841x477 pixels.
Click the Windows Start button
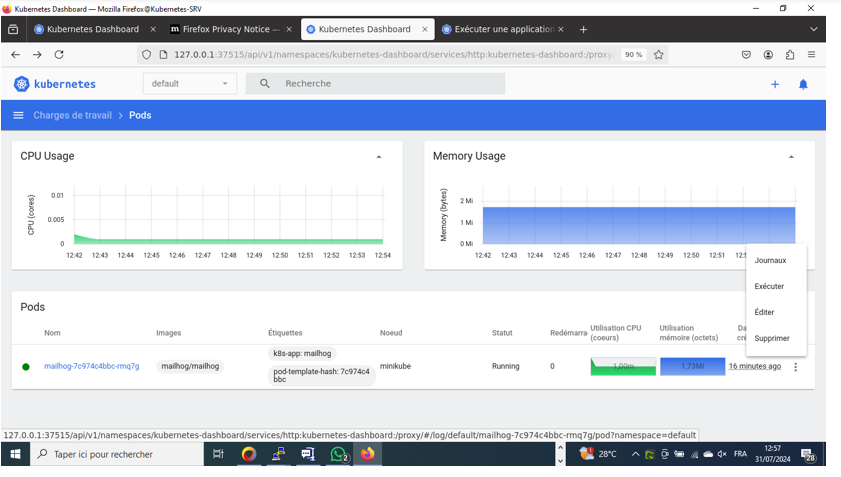(15, 454)
